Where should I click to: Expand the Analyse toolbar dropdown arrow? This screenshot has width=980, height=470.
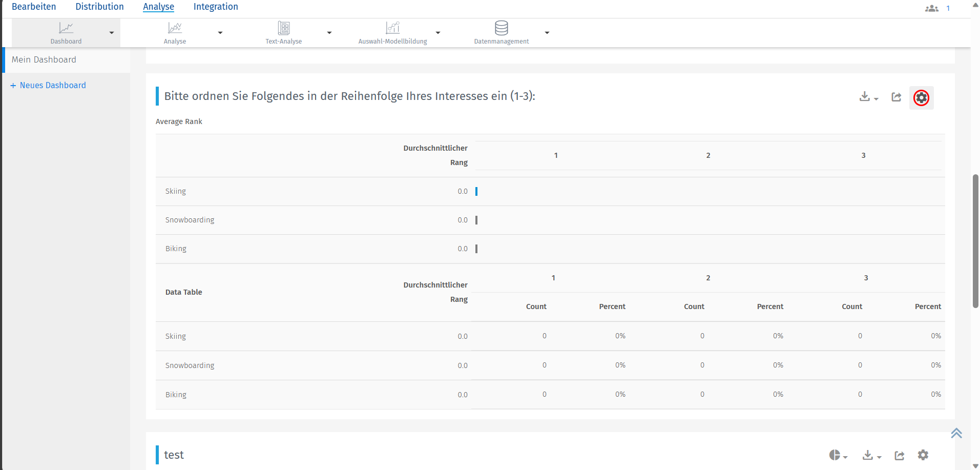(x=220, y=33)
